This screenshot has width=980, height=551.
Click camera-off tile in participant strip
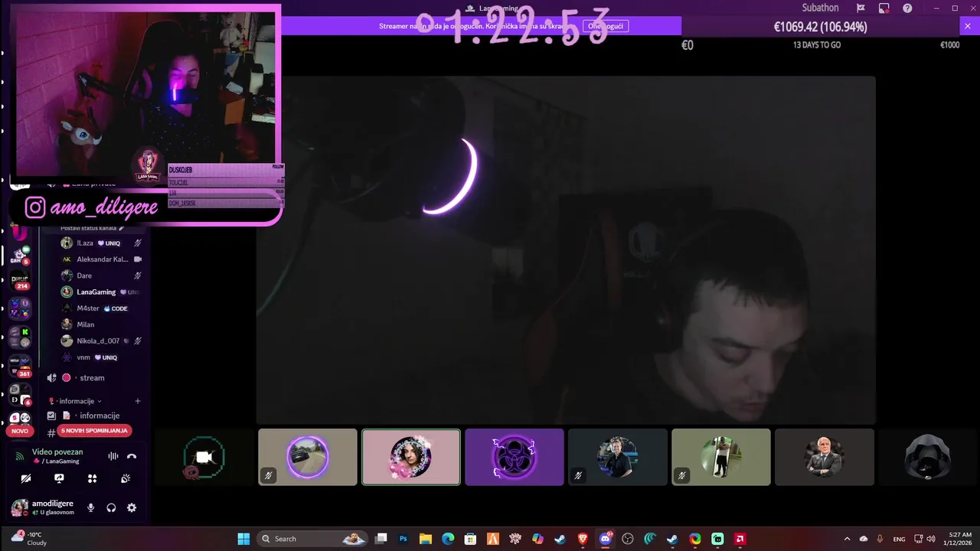coord(204,457)
